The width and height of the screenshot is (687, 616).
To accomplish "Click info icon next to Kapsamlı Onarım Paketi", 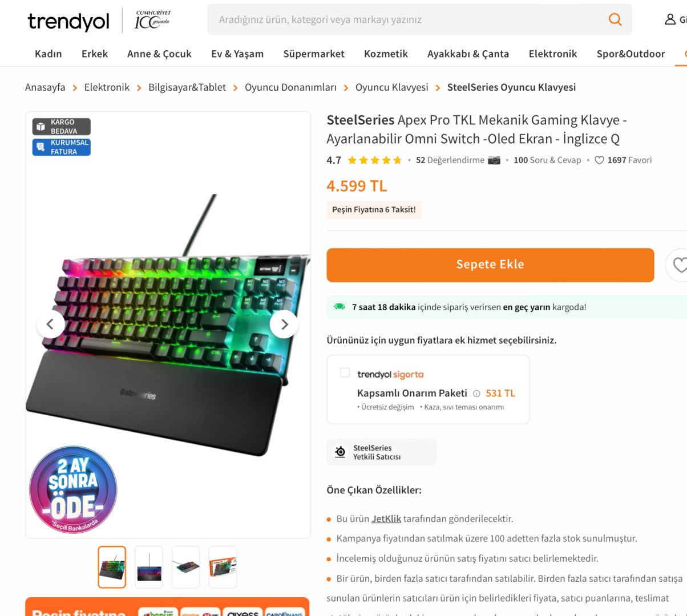I will [x=476, y=393].
